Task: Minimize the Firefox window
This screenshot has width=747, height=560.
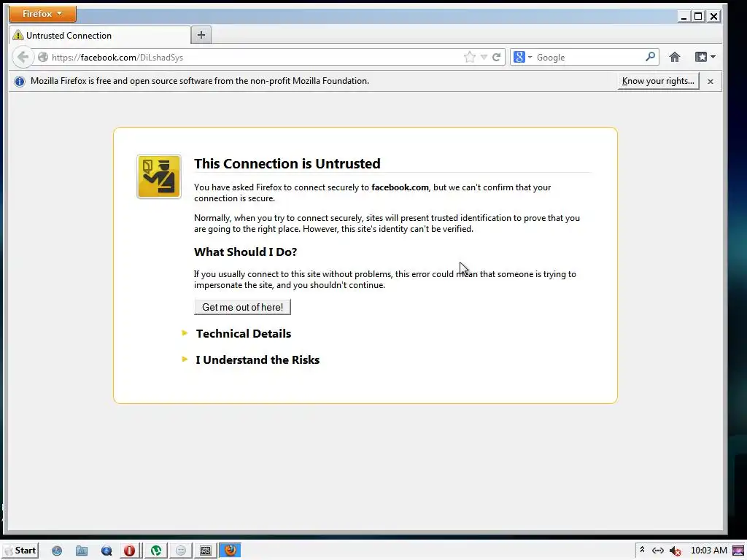Action: (x=684, y=16)
